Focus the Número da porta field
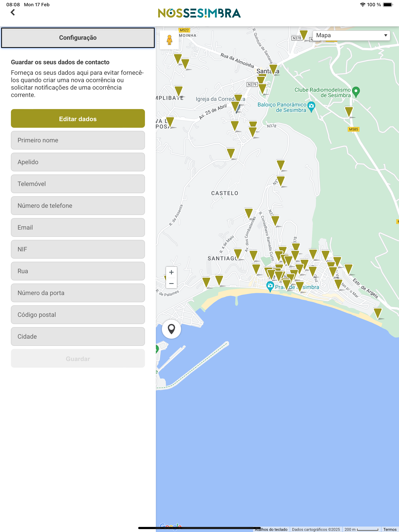 [x=78, y=293]
